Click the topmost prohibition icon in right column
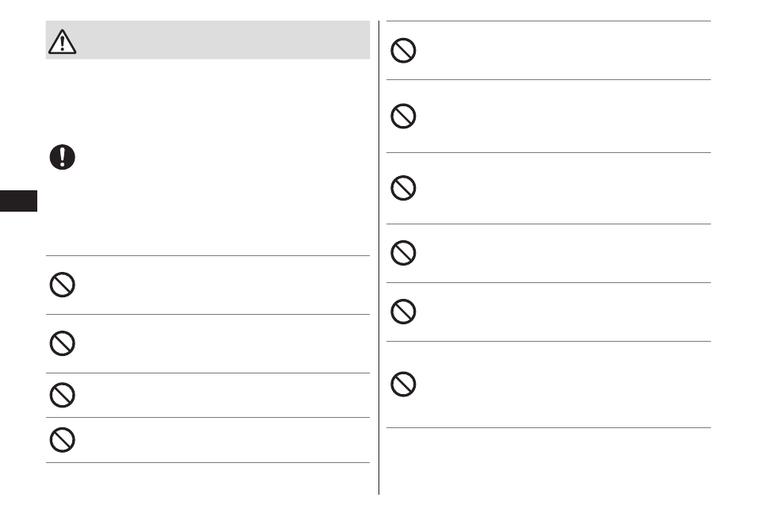757x532 pixels. [403, 50]
